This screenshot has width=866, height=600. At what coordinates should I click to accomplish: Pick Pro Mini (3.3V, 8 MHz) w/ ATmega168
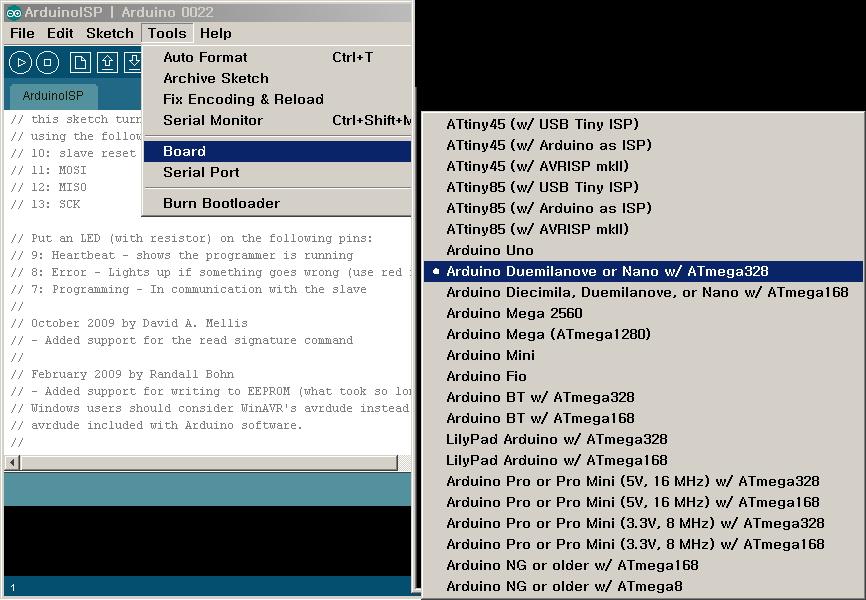(643, 544)
